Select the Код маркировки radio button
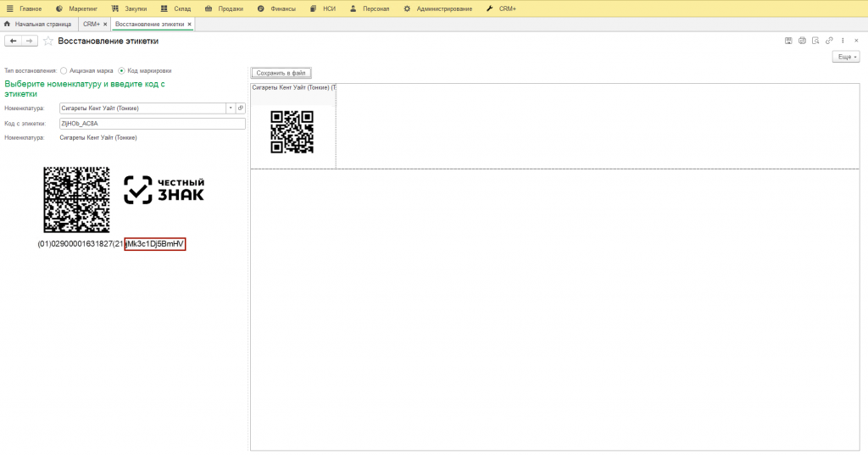868x455 pixels. point(122,71)
